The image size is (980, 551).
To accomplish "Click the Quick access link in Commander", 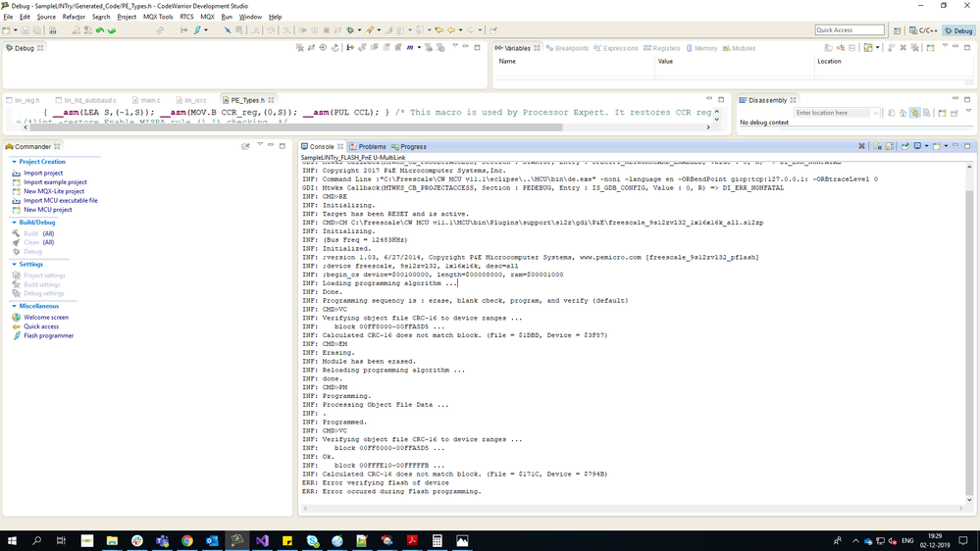I will [41, 326].
